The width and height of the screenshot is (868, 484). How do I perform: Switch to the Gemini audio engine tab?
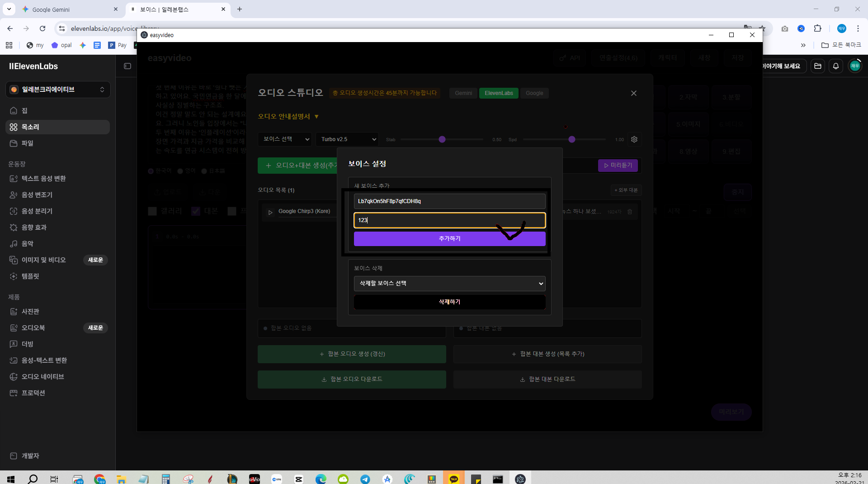coord(463,93)
